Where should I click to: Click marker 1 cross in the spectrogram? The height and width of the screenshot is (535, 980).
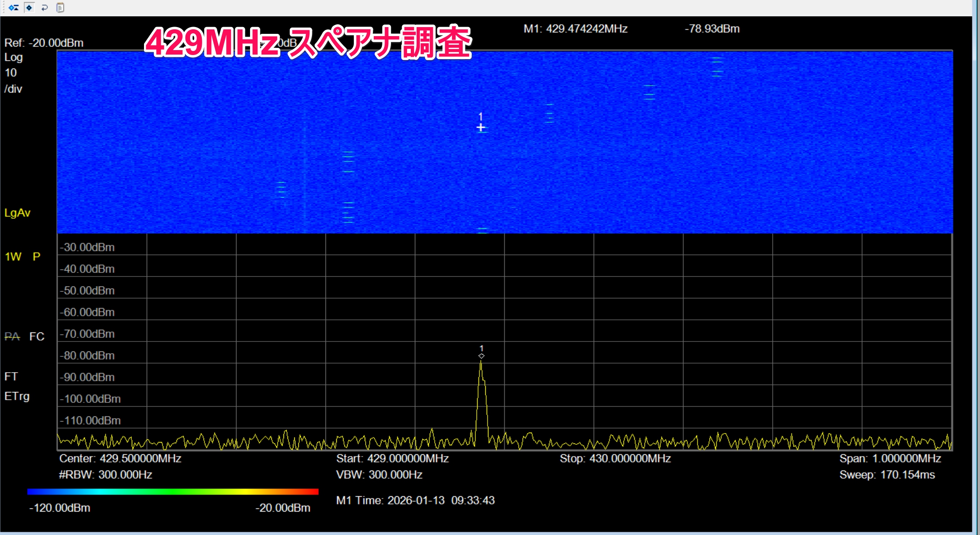pos(481,128)
